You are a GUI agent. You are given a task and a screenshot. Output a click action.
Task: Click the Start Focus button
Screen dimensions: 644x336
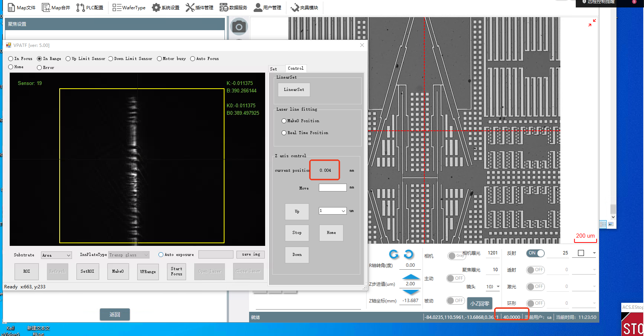point(176,272)
